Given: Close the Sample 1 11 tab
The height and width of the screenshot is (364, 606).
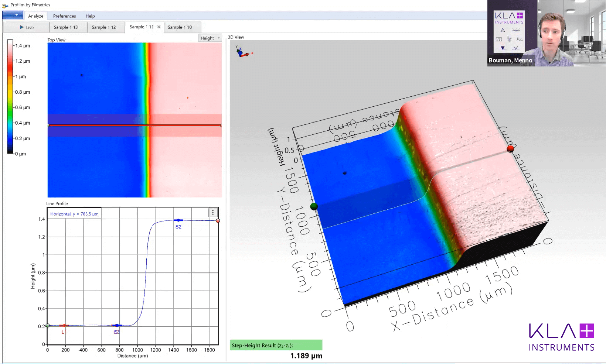Looking at the screenshot, I should coord(159,27).
